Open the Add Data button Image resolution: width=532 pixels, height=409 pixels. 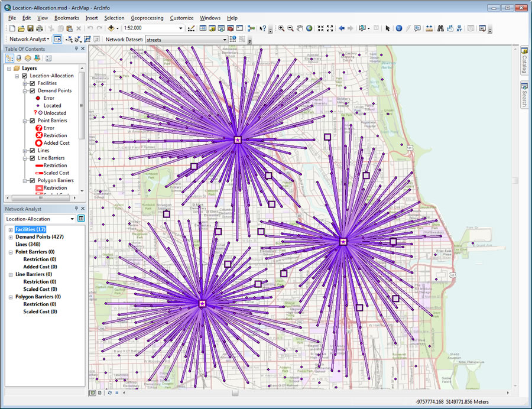click(x=111, y=28)
